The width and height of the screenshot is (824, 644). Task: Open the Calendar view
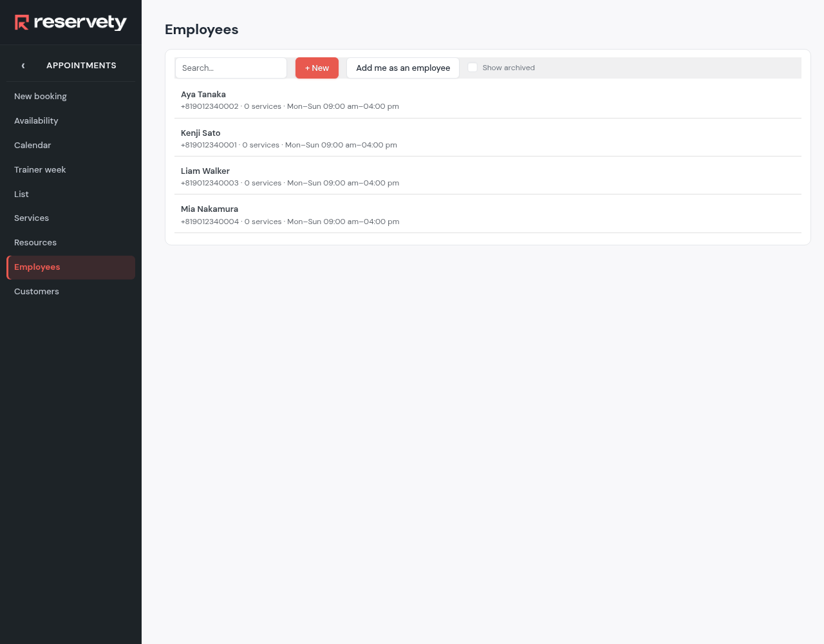coord(71,146)
